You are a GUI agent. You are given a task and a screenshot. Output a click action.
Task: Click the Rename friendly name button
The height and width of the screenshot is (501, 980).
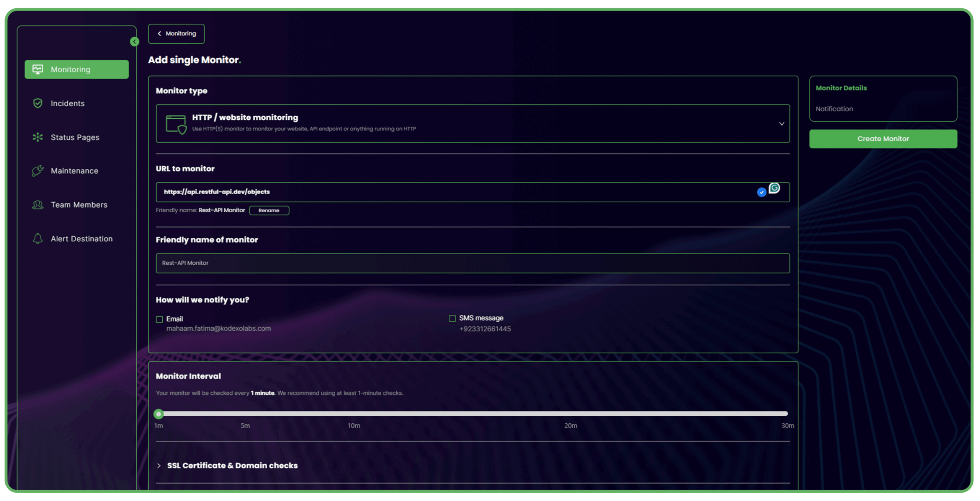pos(269,210)
